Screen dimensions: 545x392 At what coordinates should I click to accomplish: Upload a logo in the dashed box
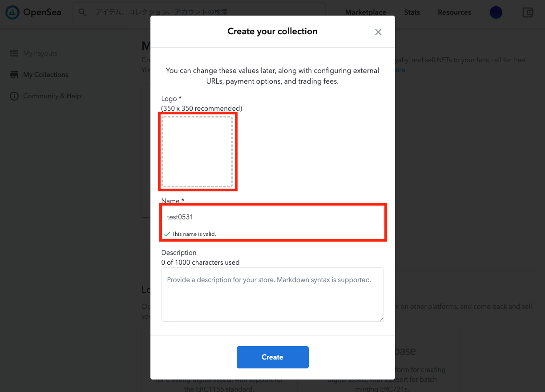click(x=197, y=152)
